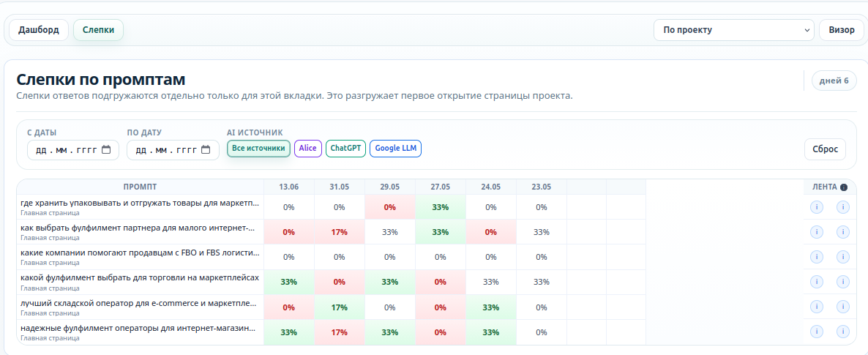The width and height of the screenshot is (868, 355).
Task: Click first info icon in 'где хранить' row
Action: pyautogui.click(x=817, y=207)
